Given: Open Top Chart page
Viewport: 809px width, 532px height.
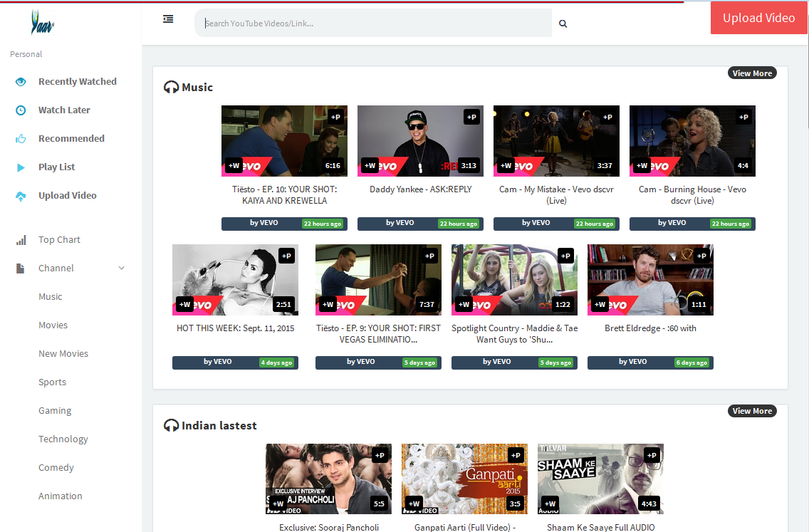Looking at the screenshot, I should coord(59,240).
